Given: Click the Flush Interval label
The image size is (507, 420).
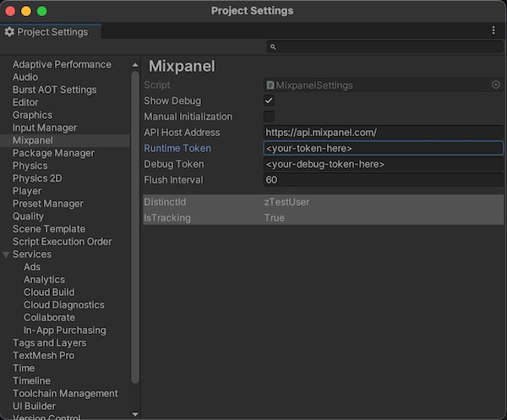Looking at the screenshot, I should click(x=173, y=180).
